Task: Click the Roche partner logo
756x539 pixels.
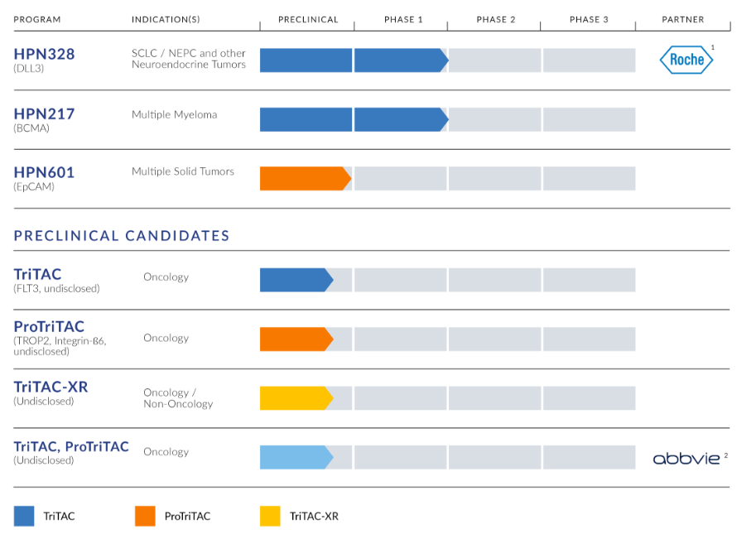Action: point(686,60)
